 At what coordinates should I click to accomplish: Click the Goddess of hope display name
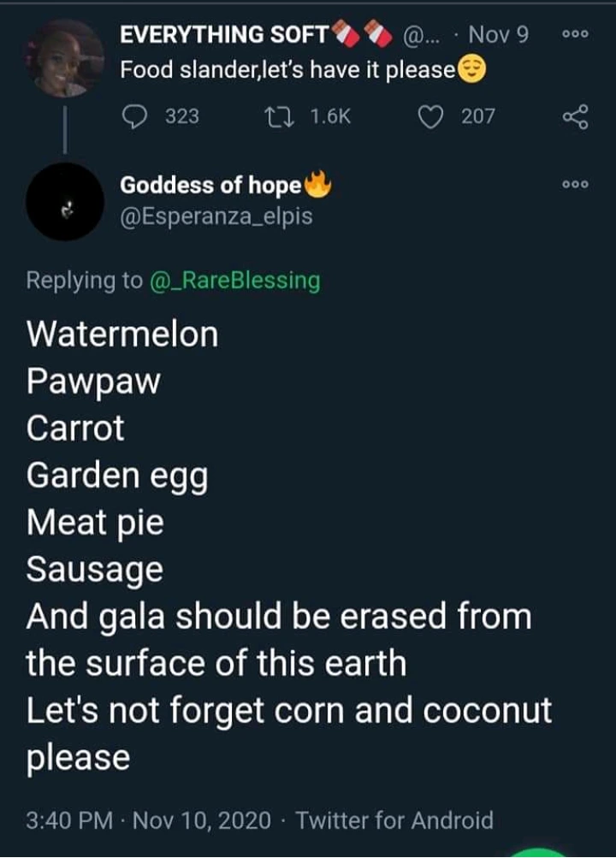click(210, 185)
